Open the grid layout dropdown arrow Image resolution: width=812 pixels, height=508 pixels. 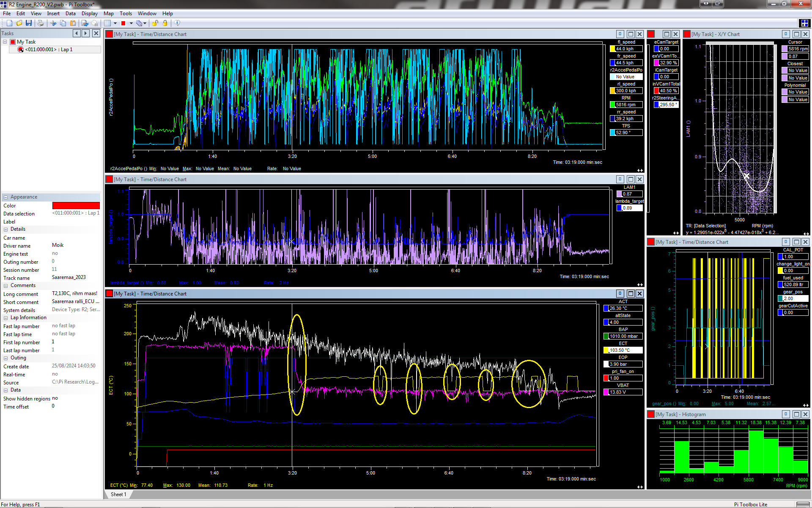[x=115, y=23]
